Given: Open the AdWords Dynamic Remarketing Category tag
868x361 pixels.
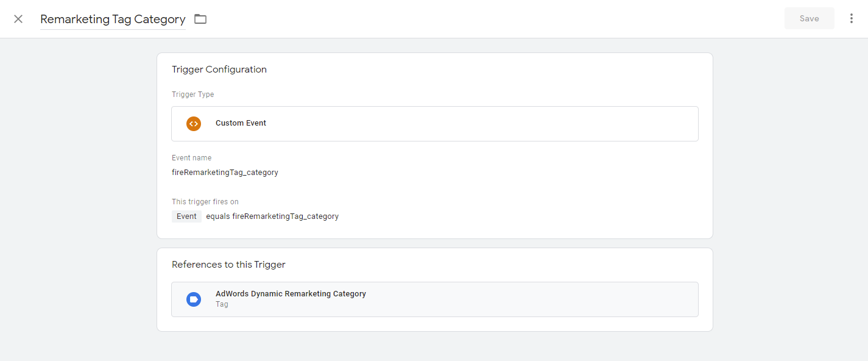Looking at the screenshot, I should [x=291, y=294].
